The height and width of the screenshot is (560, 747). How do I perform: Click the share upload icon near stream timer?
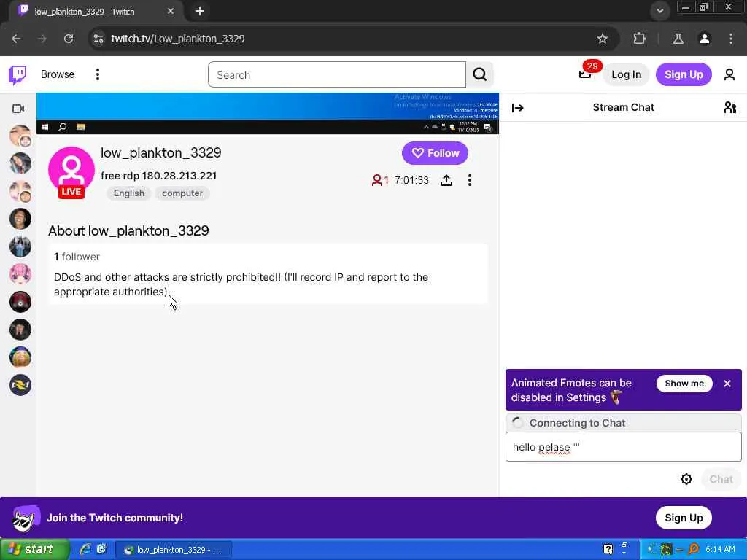coord(446,180)
